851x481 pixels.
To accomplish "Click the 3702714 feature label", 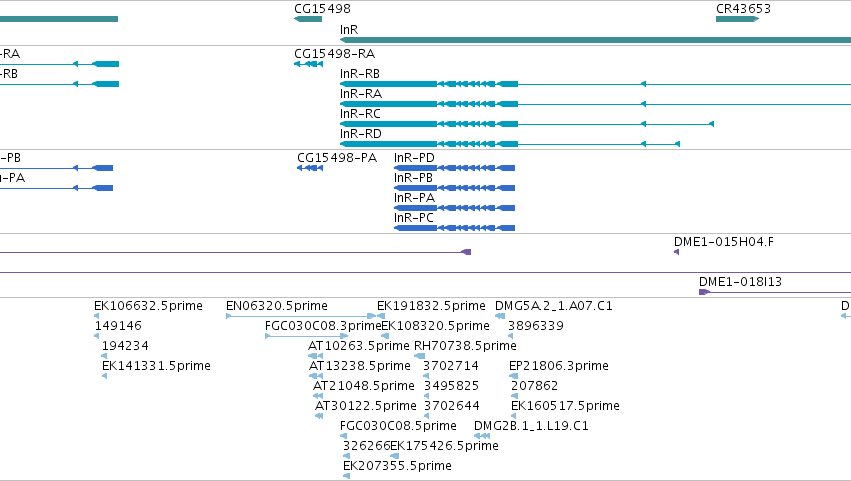I will [x=451, y=366].
